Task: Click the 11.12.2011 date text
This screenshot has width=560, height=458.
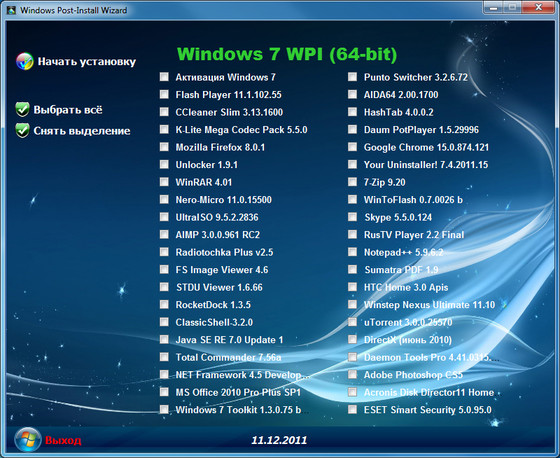Action: pyautogui.click(x=279, y=440)
